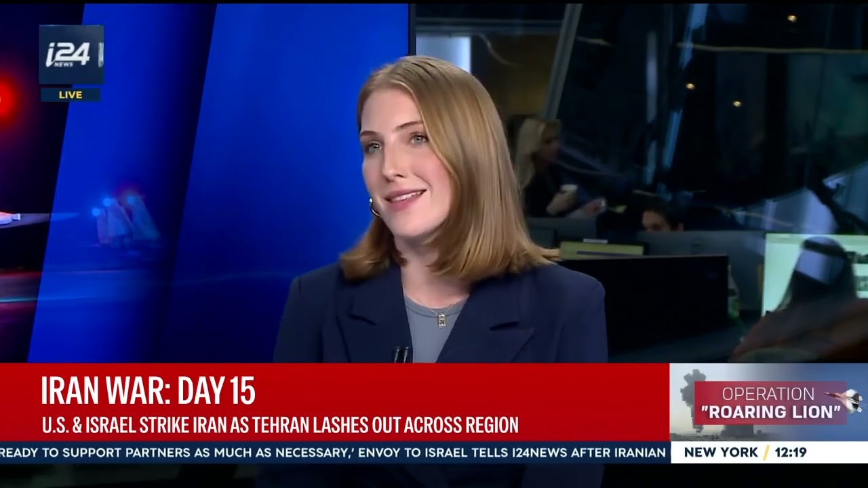This screenshot has width=868, height=488.
Task: Click the LIVE indicator badge
Action: (x=71, y=95)
